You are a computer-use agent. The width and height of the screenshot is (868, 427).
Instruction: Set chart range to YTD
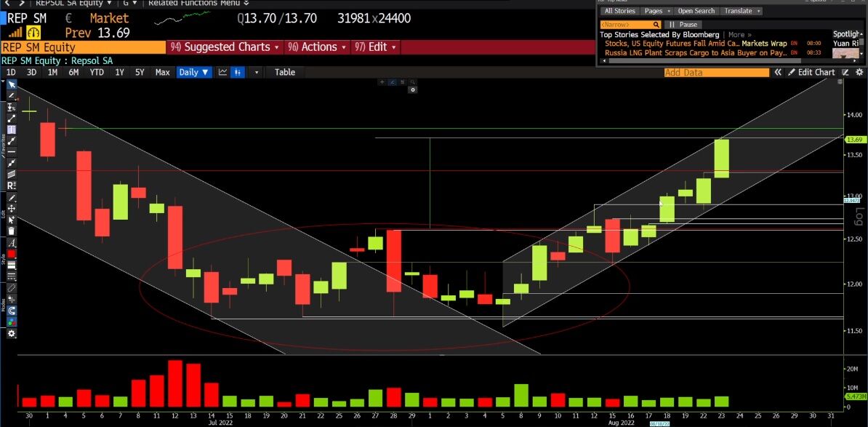click(97, 72)
